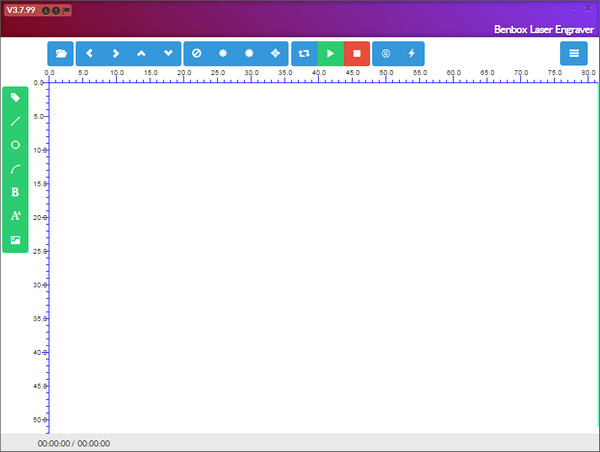Move laser right with right arrow

click(x=116, y=53)
